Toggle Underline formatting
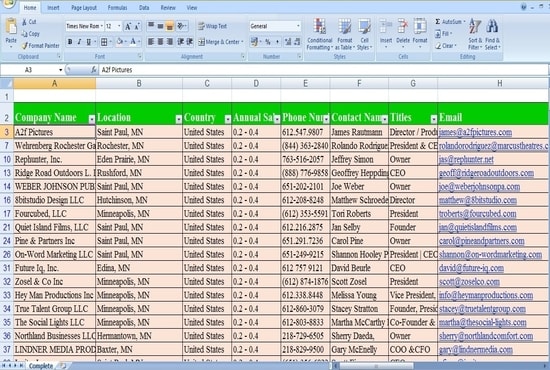This screenshot has width=550, height=370. [x=88, y=42]
